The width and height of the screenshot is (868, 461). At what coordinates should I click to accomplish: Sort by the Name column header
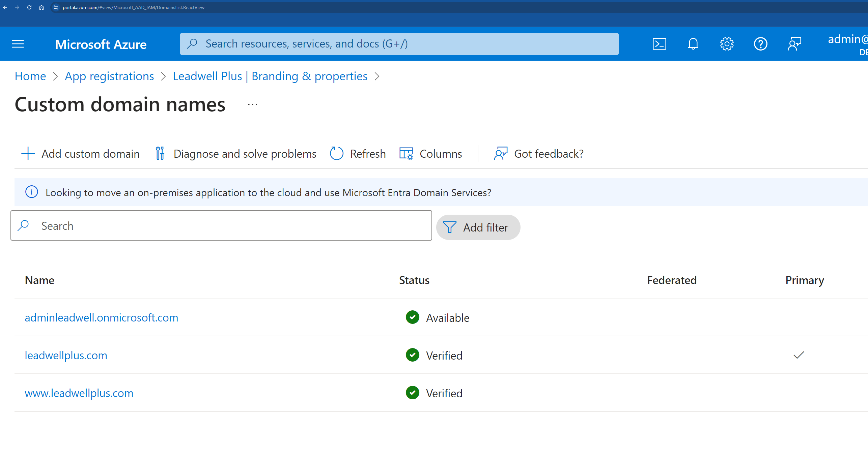coord(39,280)
